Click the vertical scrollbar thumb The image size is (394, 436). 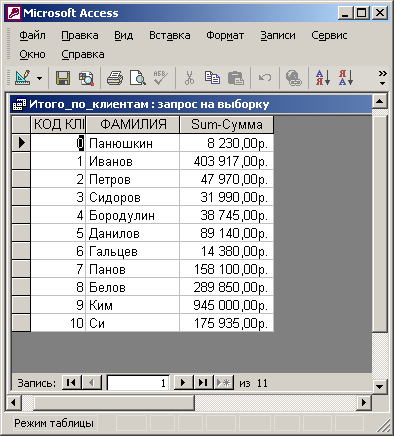(x=380, y=223)
